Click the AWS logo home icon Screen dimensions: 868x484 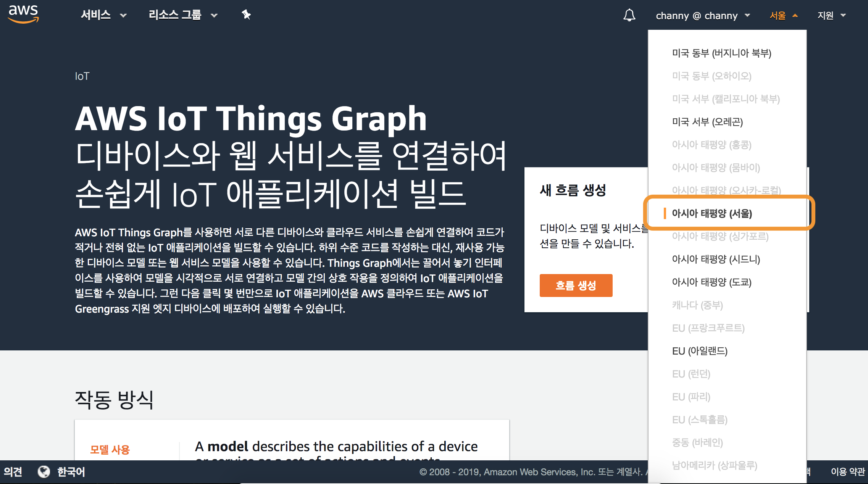point(23,14)
